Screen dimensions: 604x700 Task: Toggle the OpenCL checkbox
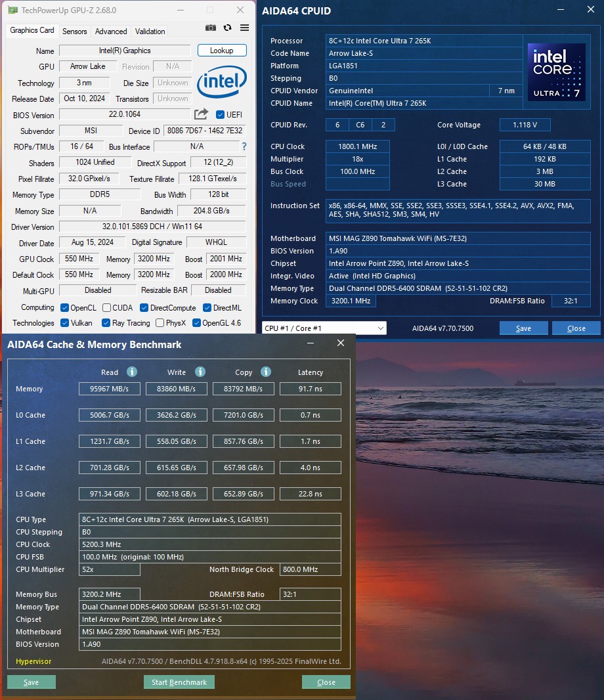coord(65,307)
